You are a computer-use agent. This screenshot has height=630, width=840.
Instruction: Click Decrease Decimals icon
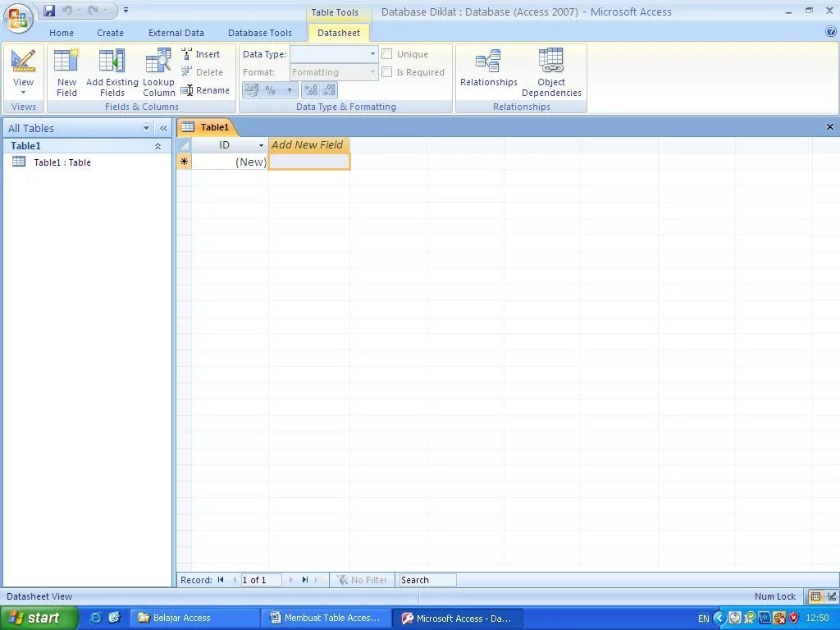pyautogui.click(x=329, y=90)
